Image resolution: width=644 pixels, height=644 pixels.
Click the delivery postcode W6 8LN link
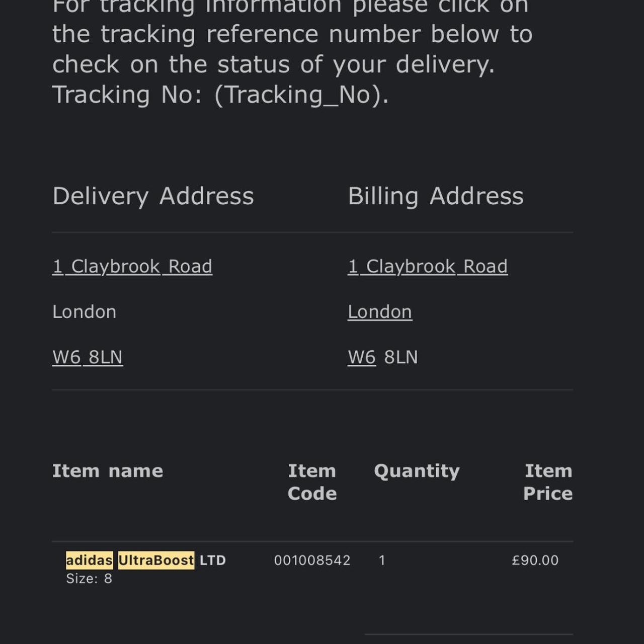click(88, 357)
